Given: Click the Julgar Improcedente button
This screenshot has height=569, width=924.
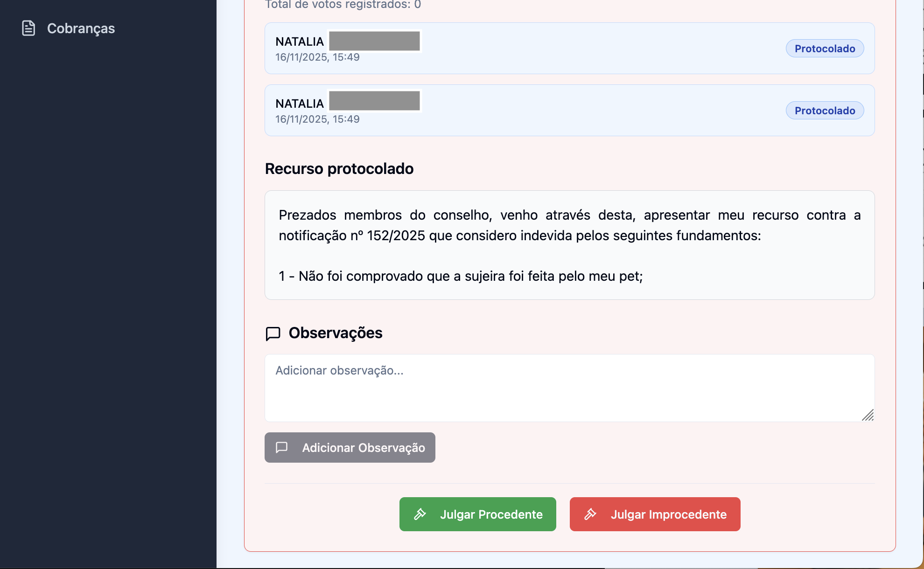Looking at the screenshot, I should 655,514.
